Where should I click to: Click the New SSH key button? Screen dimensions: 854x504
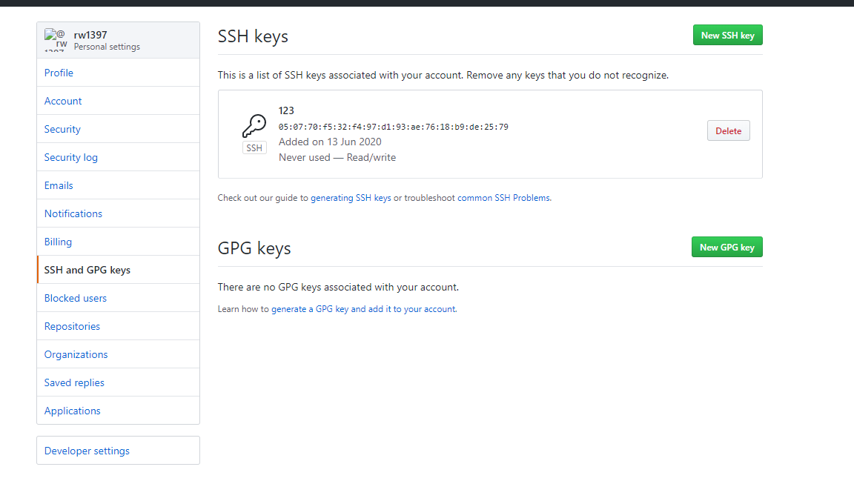pyautogui.click(x=727, y=35)
